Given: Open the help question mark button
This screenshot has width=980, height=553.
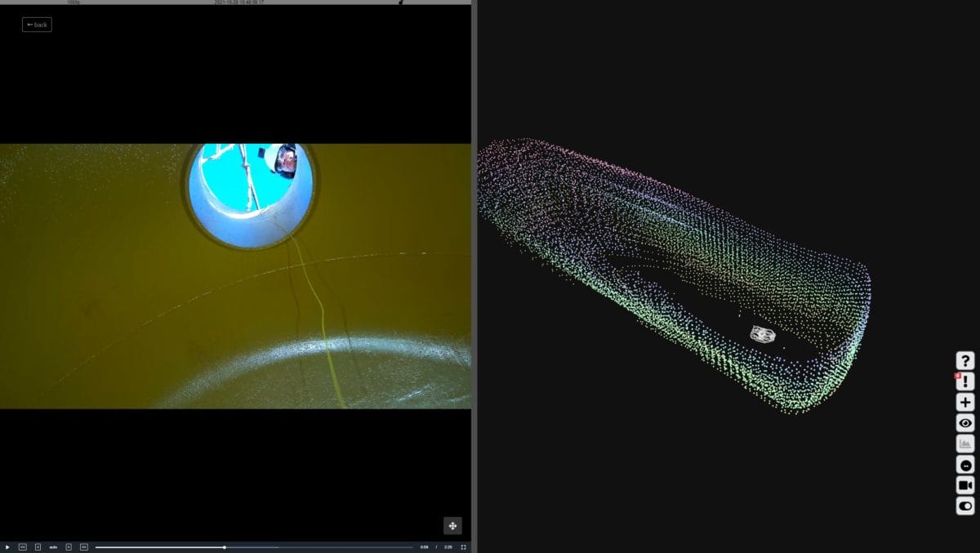Looking at the screenshot, I should pyautogui.click(x=965, y=360).
